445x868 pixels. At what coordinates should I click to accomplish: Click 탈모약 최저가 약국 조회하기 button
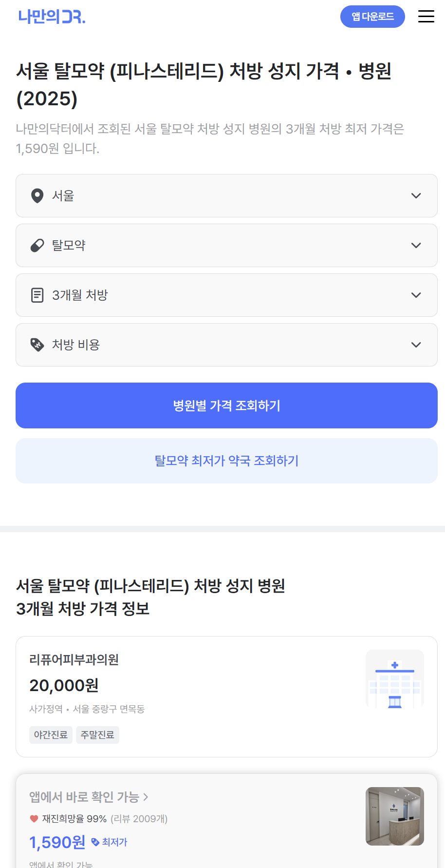point(226,461)
